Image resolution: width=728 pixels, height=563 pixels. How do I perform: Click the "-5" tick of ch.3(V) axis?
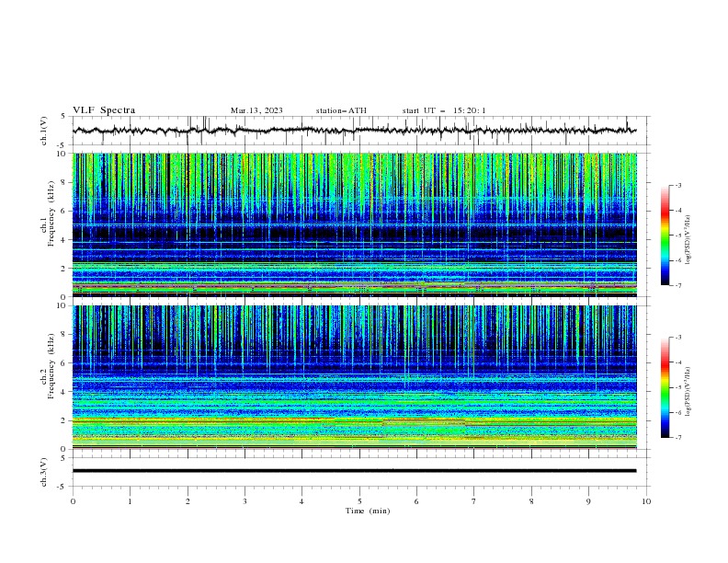pyautogui.click(x=63, y=487)
